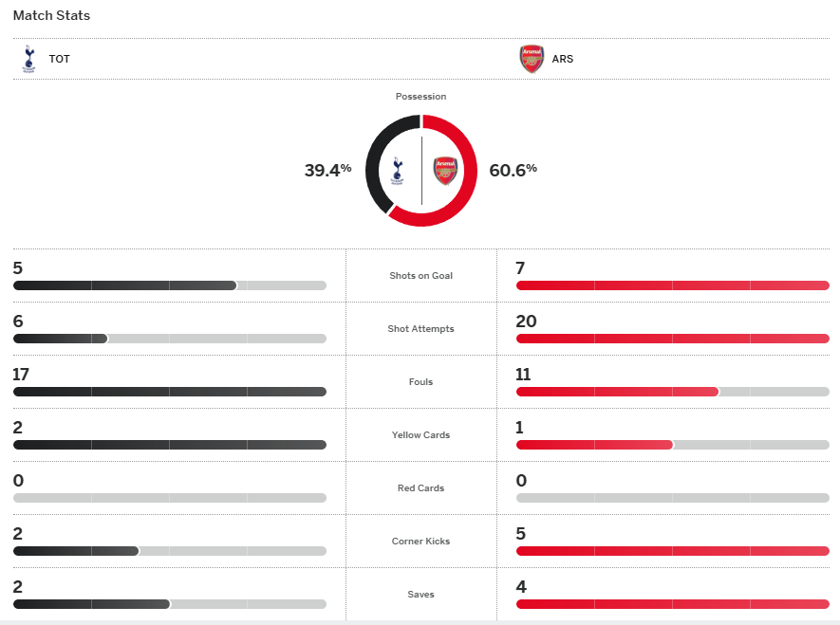Click the Arsenal crest in the header
Screen dimensions: 840x625
532,59
